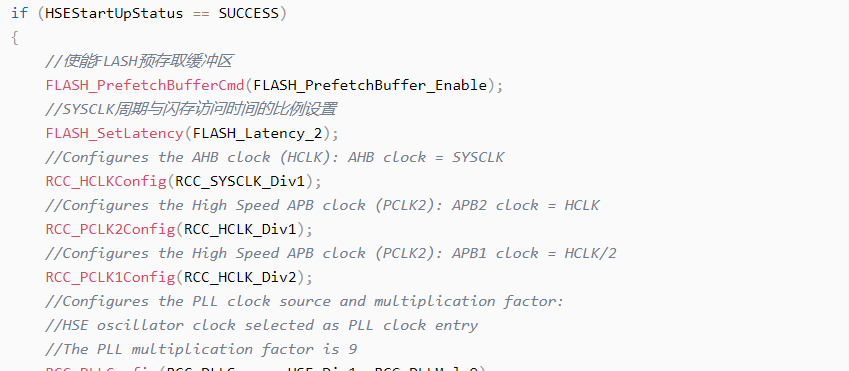The image size is (849, 371).
Task: Click the HSE oscillator clock selected comment
Action: (x=262, y=326)
